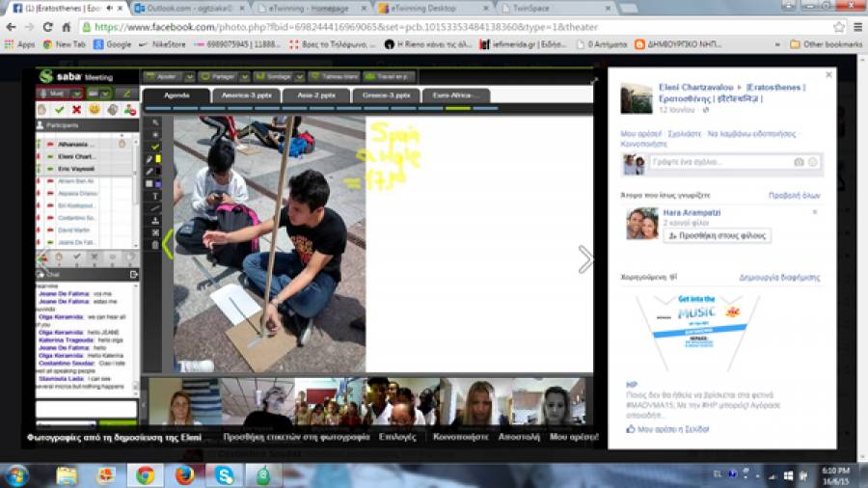This screenshot has height=488, width=868.
Task: Click the camera icon in the comment box
Action: (799, 162)
